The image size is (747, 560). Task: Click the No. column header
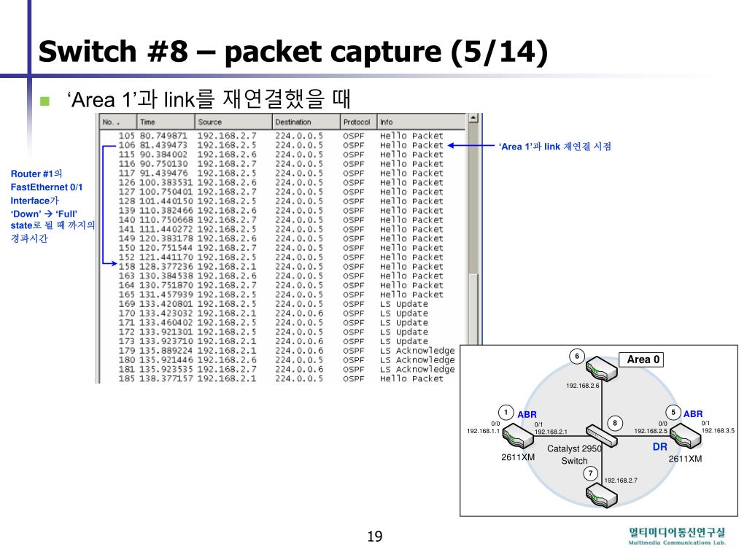tap(118, 122)
